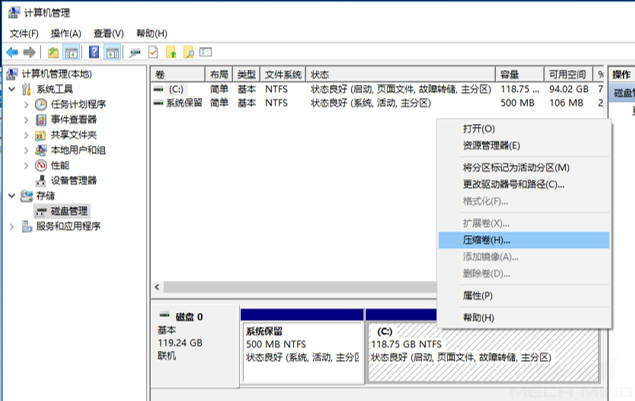Choose 打开(O) from context menu
The image size is (635, 401).
pos(524,129)
